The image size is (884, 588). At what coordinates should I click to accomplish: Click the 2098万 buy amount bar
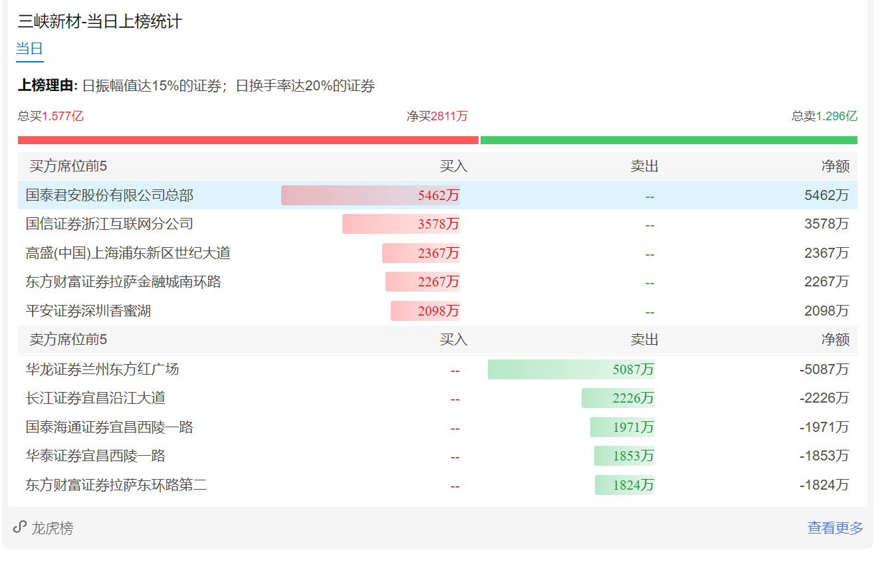(425, 311)
